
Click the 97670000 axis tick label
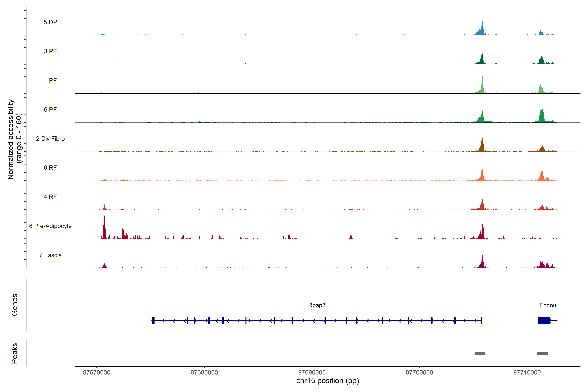point(97,372)
